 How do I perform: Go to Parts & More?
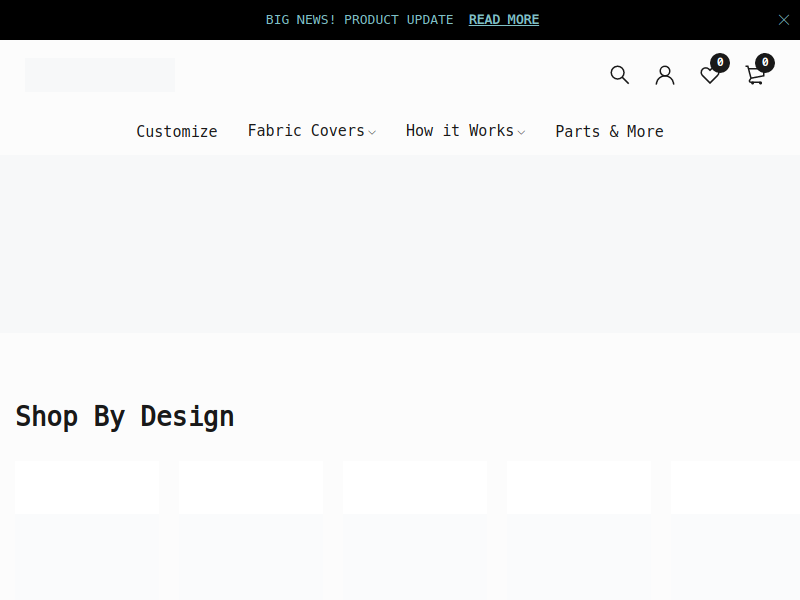(609, 131)
